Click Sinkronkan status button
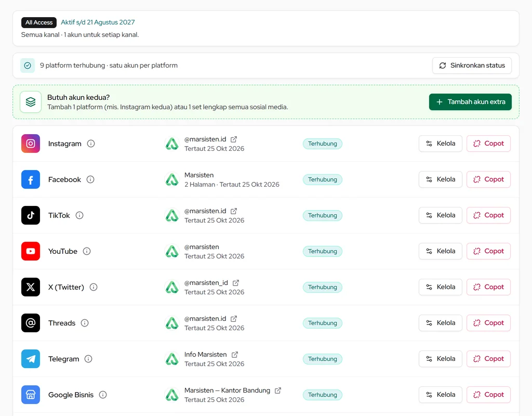532x416 pixels. pos(472,66)
